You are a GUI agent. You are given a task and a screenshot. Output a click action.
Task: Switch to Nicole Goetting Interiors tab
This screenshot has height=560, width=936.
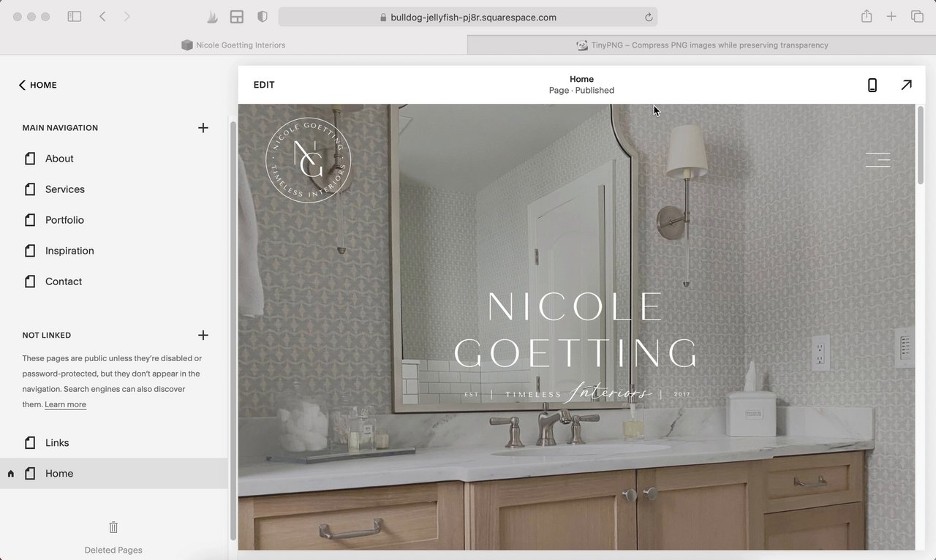(234, 45)
